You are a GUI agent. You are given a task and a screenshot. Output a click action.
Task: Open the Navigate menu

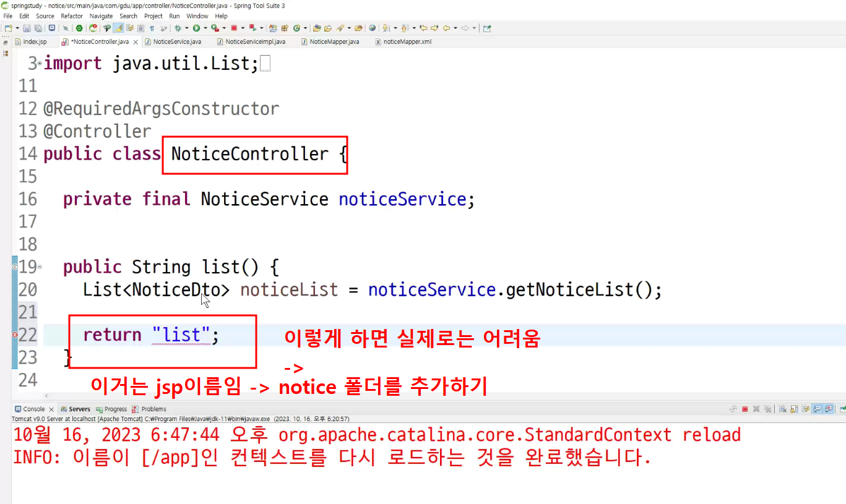(x=101, y=16)
